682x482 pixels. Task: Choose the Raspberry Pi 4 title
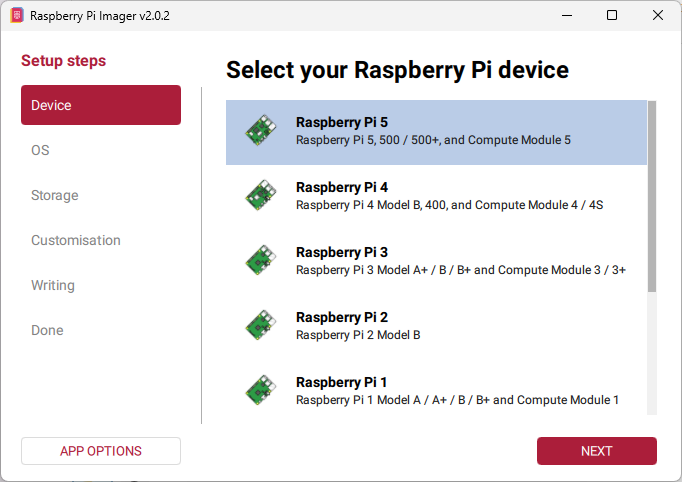(x=342, y=187)
